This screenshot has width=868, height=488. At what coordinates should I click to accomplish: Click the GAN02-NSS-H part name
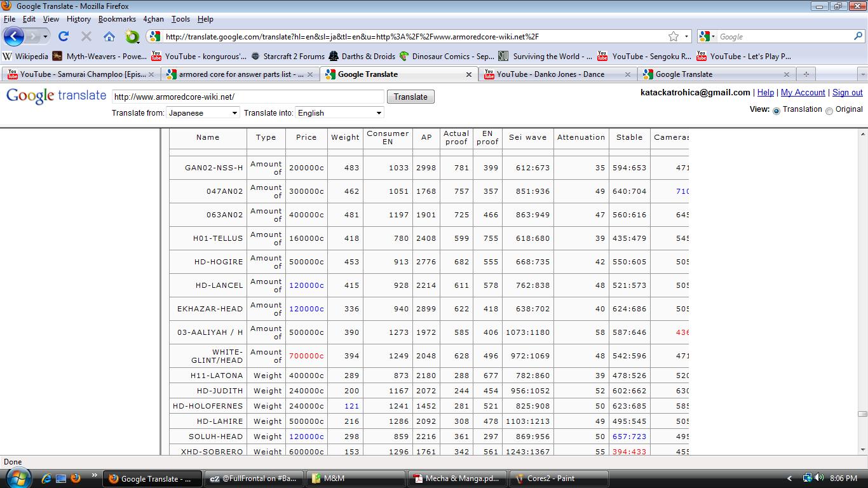click(214, 168)
